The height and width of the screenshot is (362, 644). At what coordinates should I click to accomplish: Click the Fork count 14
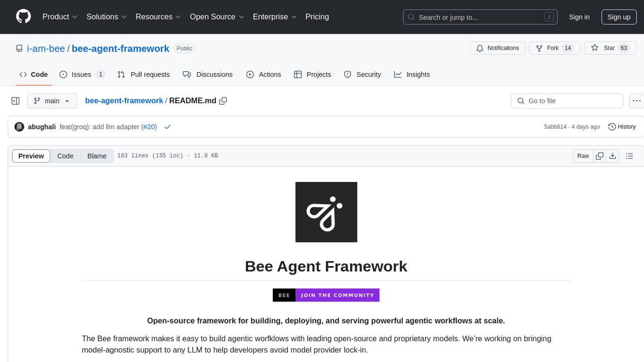[568, 48]
